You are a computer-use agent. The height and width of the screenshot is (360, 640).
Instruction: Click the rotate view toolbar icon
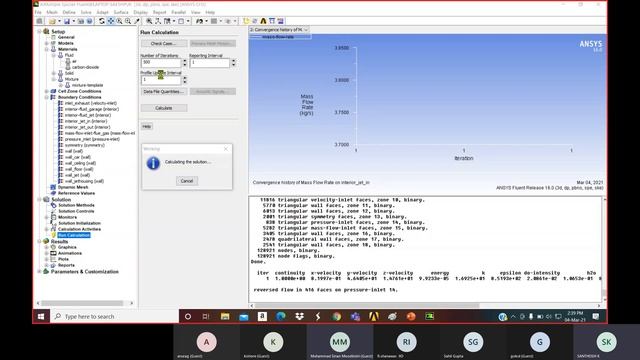tap(102, 21)
